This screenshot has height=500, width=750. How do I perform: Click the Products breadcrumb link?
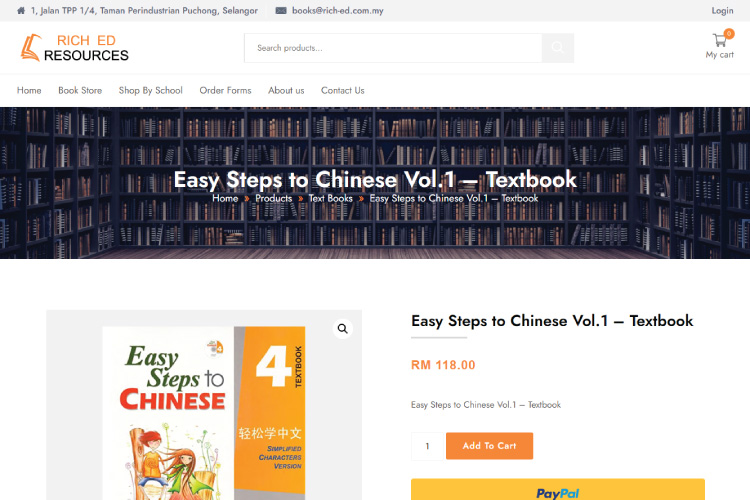point(274,198)
